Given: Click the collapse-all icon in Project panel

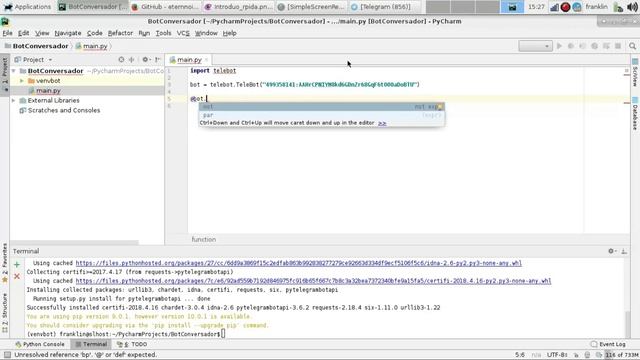Looking at the screenshot, I should (x=132, y=60).
